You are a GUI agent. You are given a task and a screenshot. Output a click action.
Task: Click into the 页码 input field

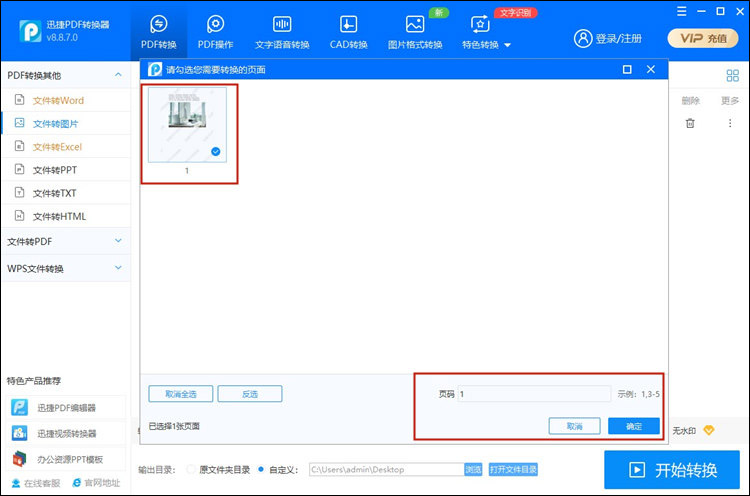(534, 394)
